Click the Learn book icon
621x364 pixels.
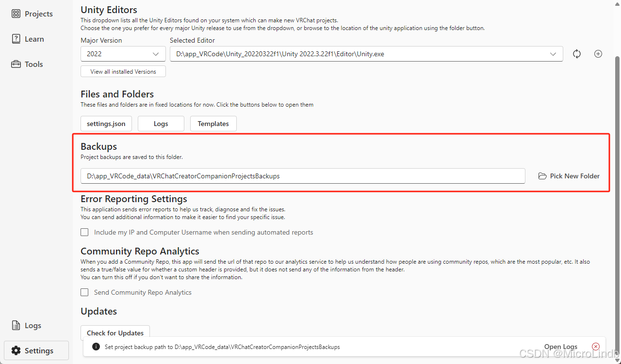click(16, 39)
